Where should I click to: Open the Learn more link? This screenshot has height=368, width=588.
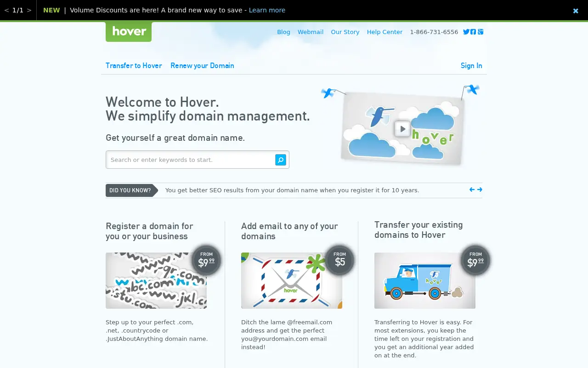coord(267,10)
